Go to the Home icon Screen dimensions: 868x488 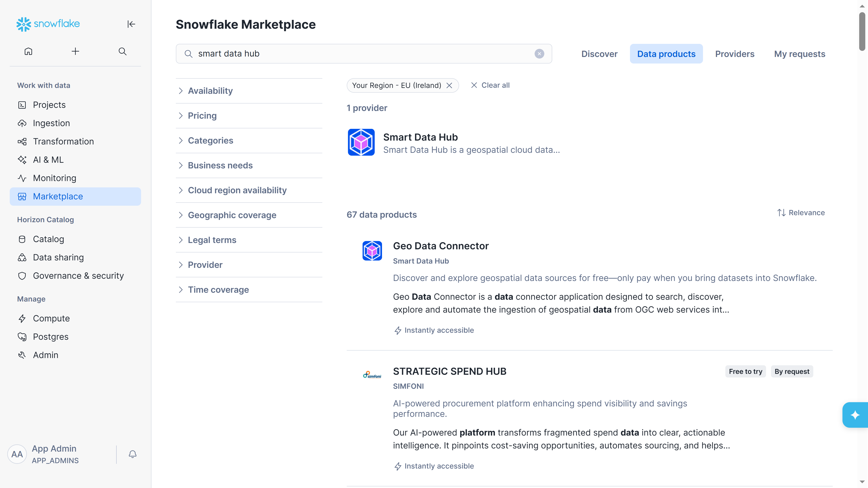click(x=28, y=51)
